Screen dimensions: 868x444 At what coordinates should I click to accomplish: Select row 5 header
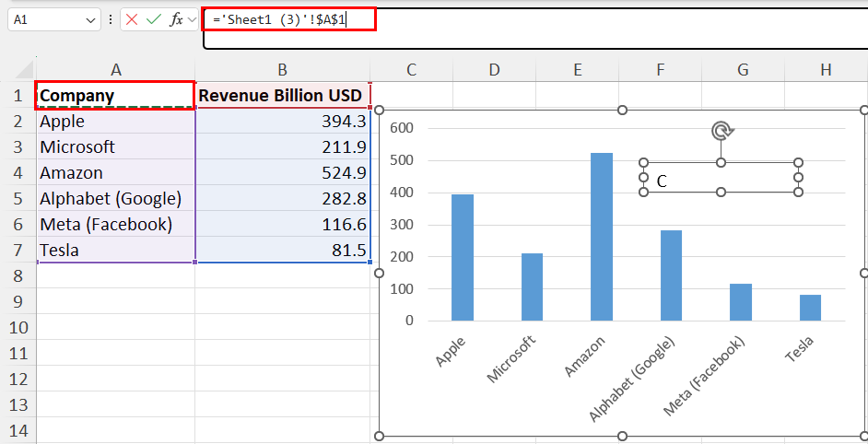[x=18, y=198]
